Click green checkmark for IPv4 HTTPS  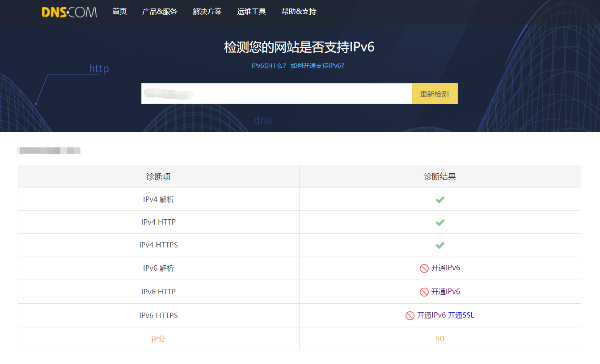click(440, 245)
